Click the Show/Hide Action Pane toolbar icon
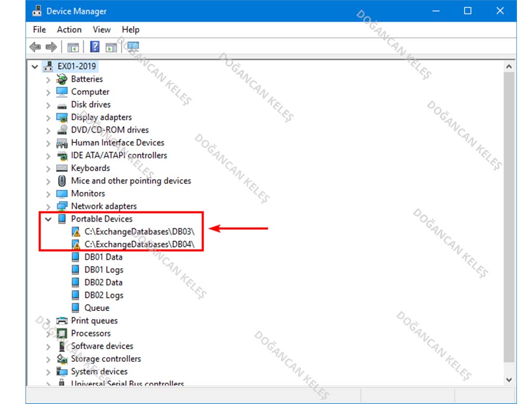 tap(111, 47)
